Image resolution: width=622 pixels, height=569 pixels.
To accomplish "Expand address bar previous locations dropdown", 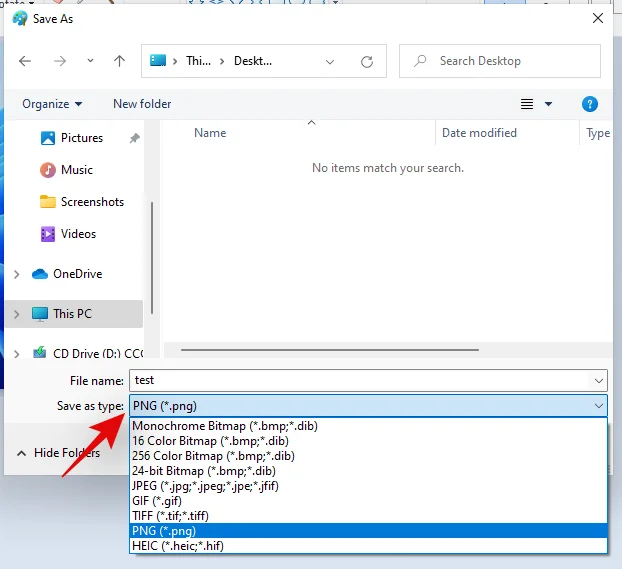I will [x=330, y=62].
